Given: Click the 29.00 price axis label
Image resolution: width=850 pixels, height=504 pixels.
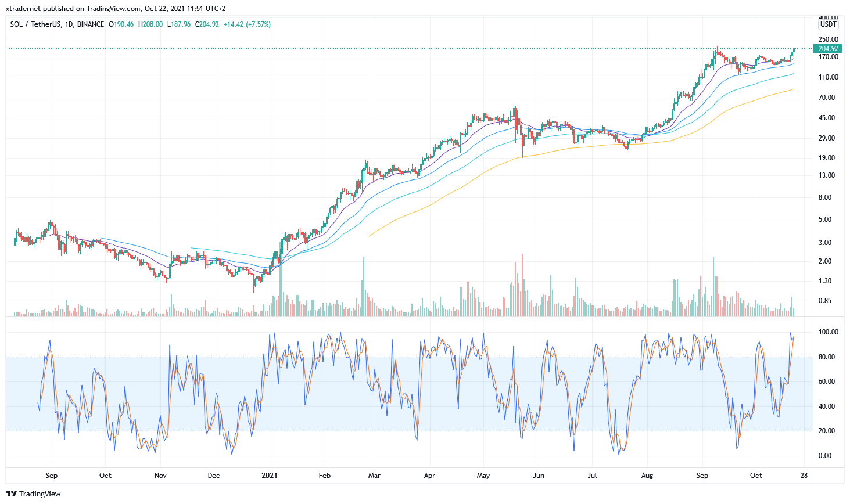Looking at the screenshot, I should pyautogui.click(x=826, y=138).
